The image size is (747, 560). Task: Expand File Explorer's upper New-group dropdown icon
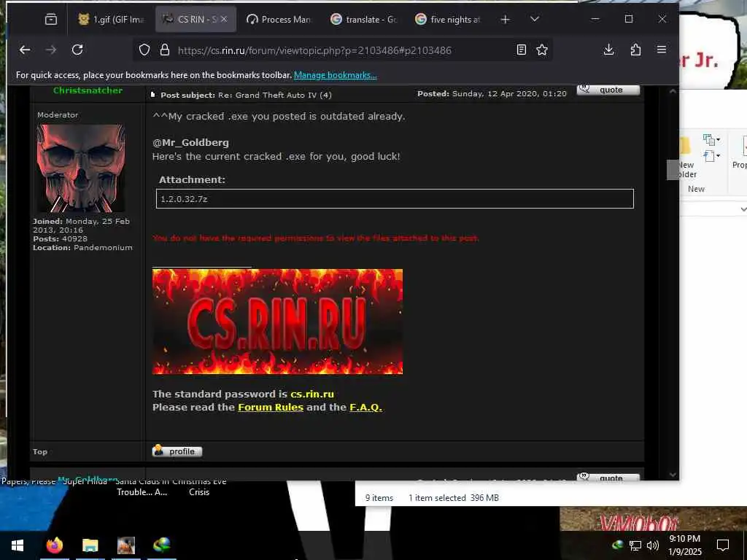(711, 139)
